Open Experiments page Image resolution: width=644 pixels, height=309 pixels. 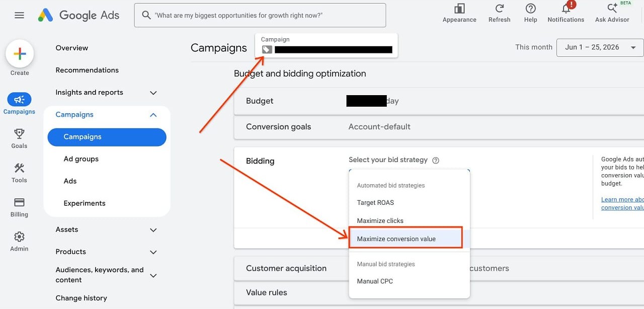tap(85, 203)
